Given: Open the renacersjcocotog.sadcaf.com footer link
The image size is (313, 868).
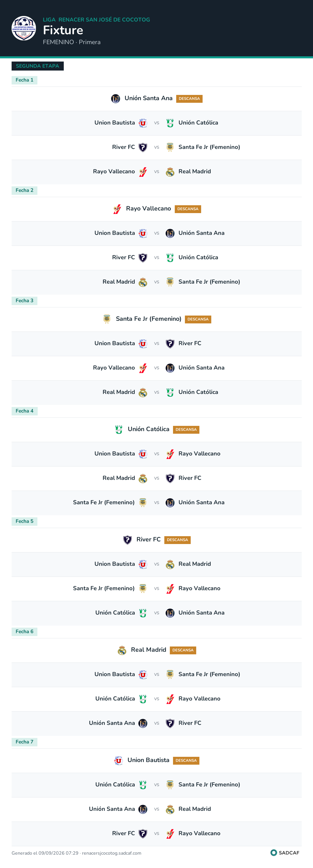Looking at the screenshot, I should tap(111, 853).
